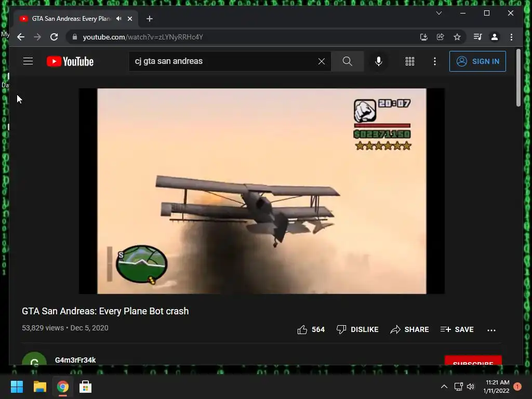
Task: Open network tray icon
Action: point(458,387)
